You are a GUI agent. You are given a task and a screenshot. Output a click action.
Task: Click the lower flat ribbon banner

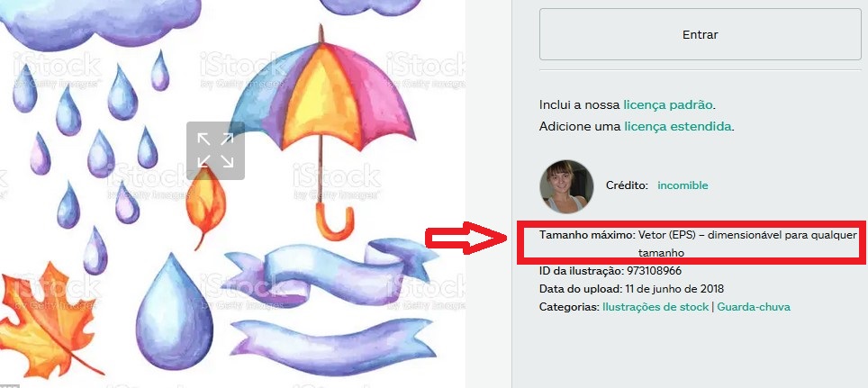pyautogui.click(x=334, y=347)
